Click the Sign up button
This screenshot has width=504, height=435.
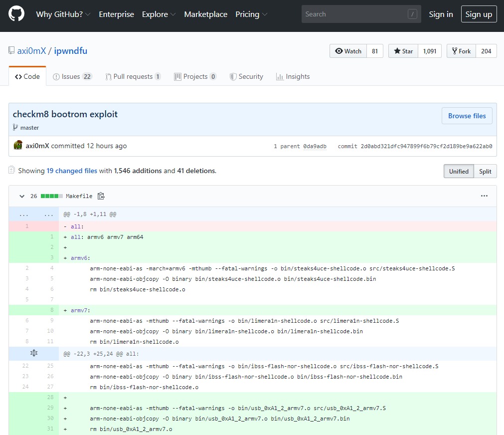[479, 14]
